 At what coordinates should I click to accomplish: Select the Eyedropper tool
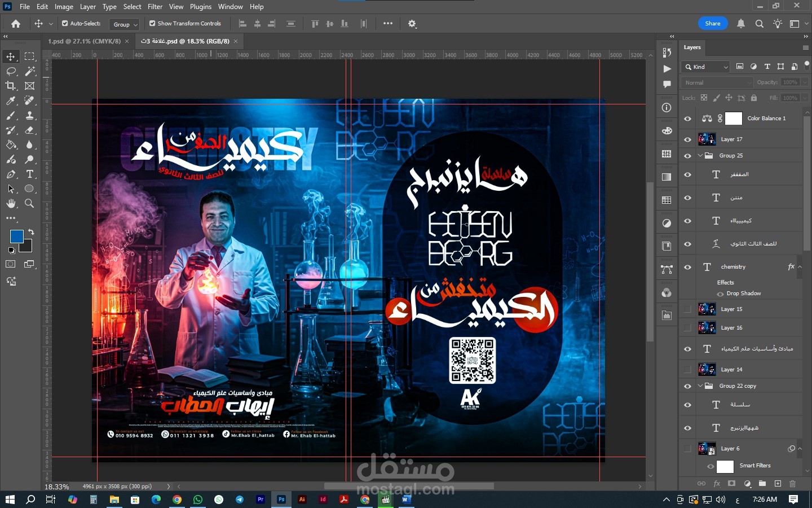(11, 100)
